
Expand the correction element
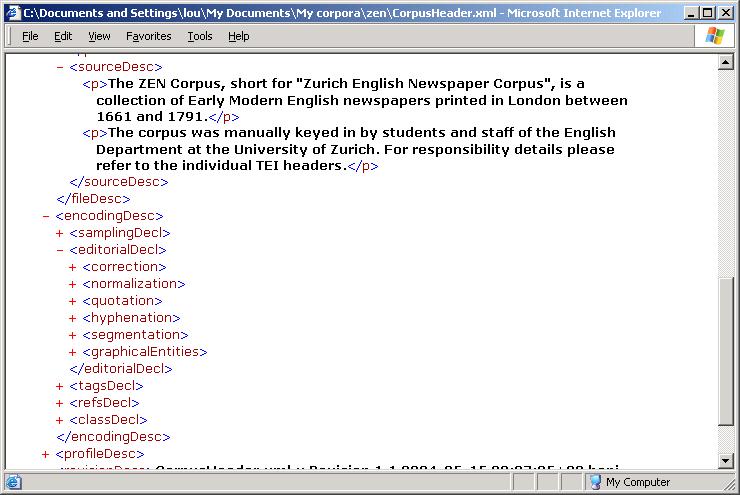tap(73, 267)
